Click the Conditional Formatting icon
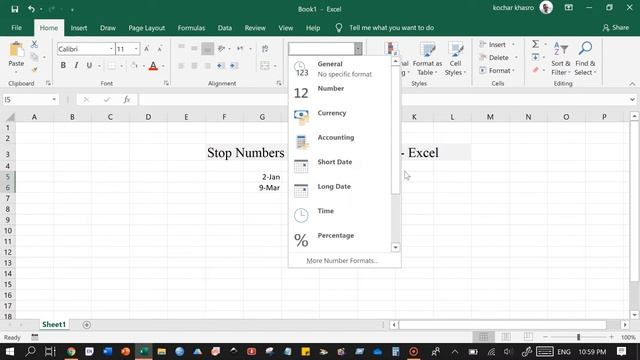 tap(391, 48)
